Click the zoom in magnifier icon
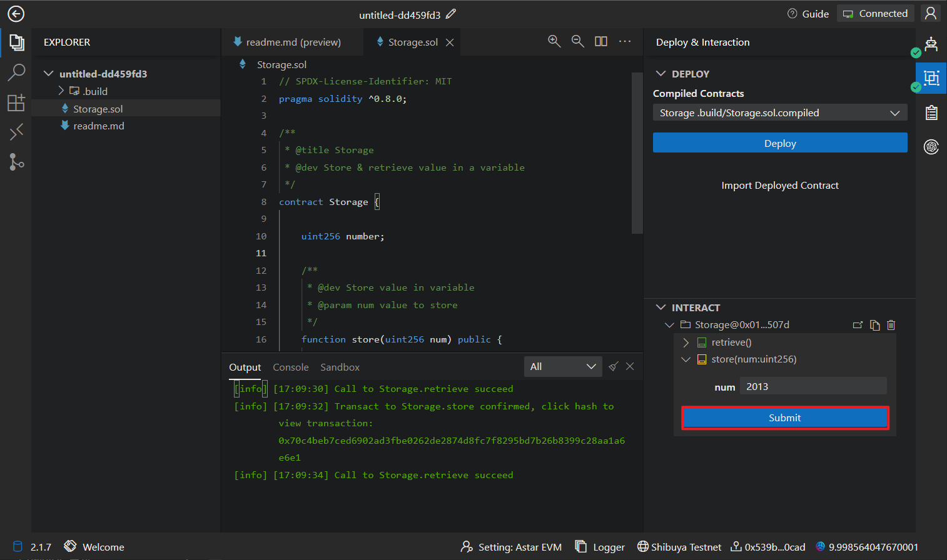 (x=554, y=41)
